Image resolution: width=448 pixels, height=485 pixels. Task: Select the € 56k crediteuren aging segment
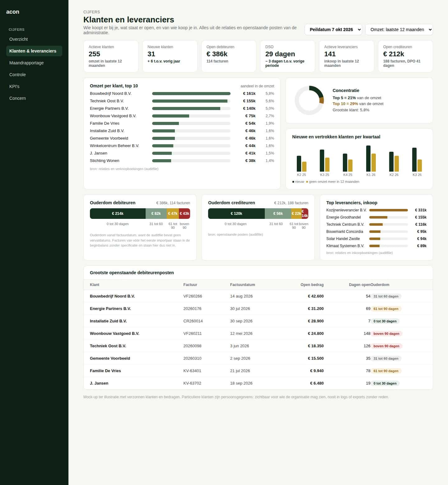click(278, 214)
